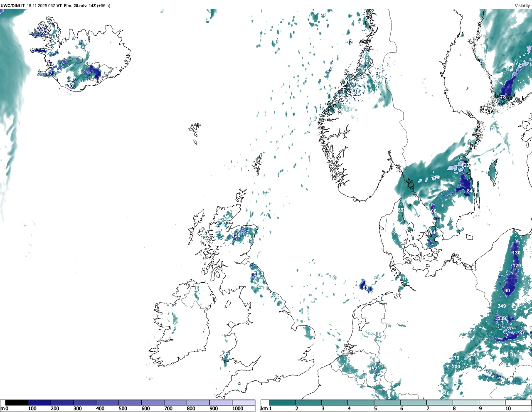Click the "84" visibility value in eastern Sweden
Image resolution: width=532 pixels, height=412 pixels.
click(x=470, y=191)
